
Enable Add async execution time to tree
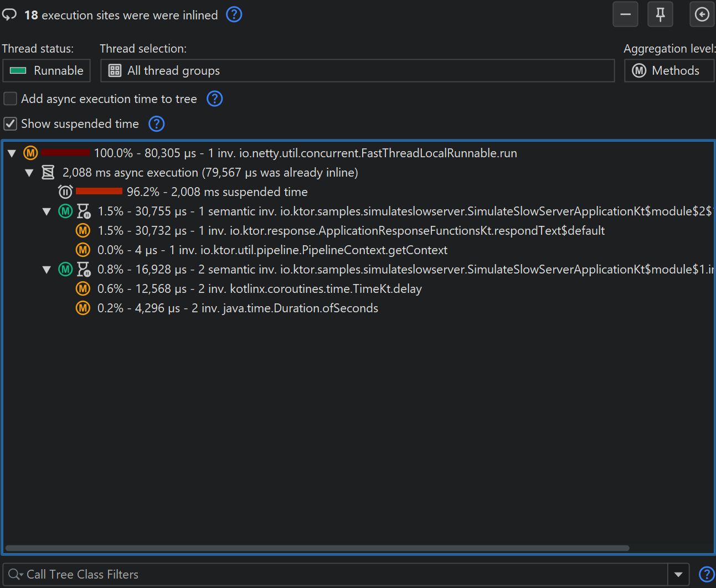tap(11, 99)
